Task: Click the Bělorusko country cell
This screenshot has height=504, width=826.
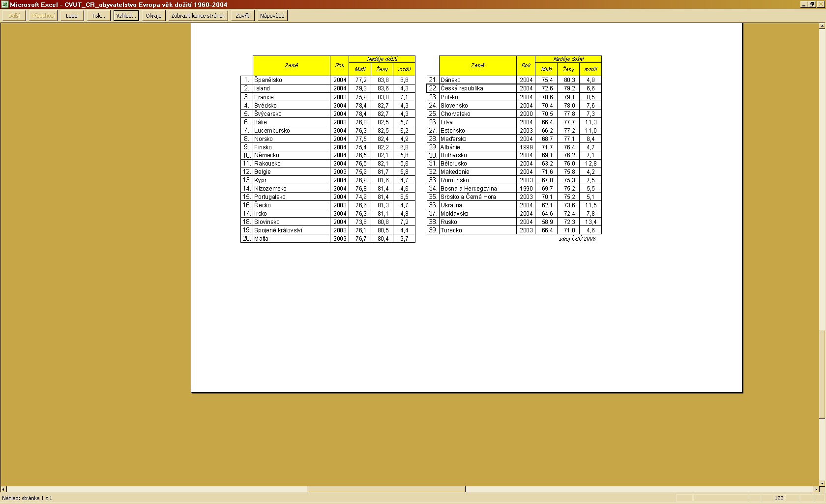Action: coord(478,164)
